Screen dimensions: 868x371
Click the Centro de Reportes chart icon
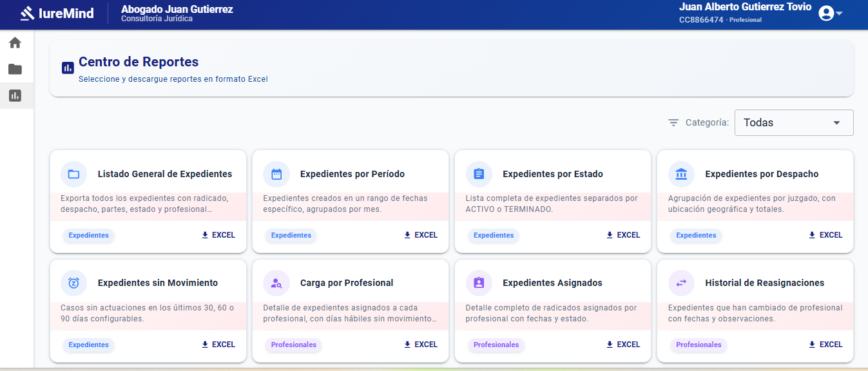pyautogui.click(x=68, y=68)
